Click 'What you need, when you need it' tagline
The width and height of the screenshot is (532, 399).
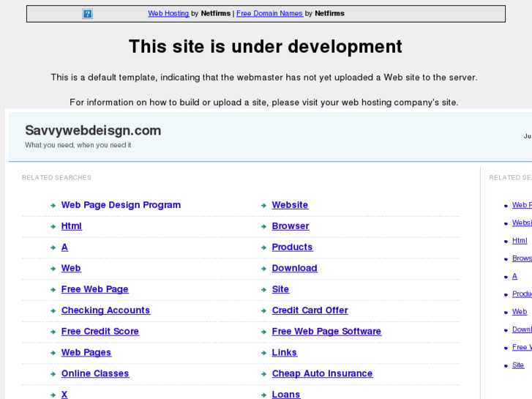[x=78, y=145]
